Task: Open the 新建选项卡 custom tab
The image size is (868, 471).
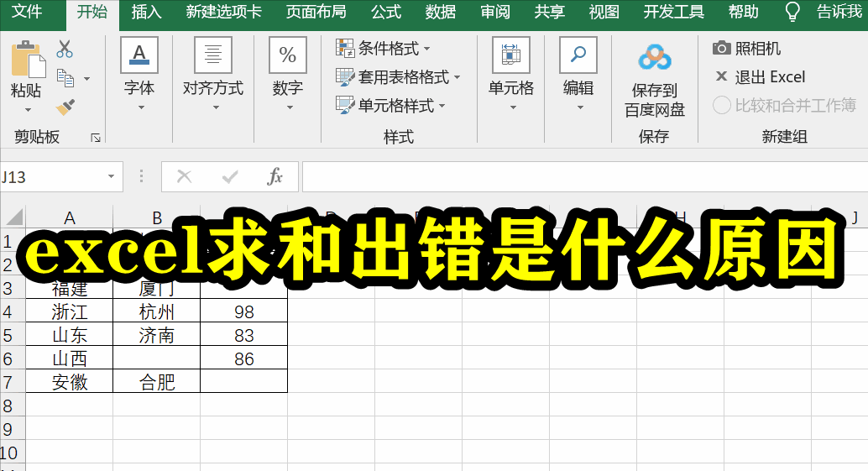Action: pyautogui.click(x=223, y=12)
